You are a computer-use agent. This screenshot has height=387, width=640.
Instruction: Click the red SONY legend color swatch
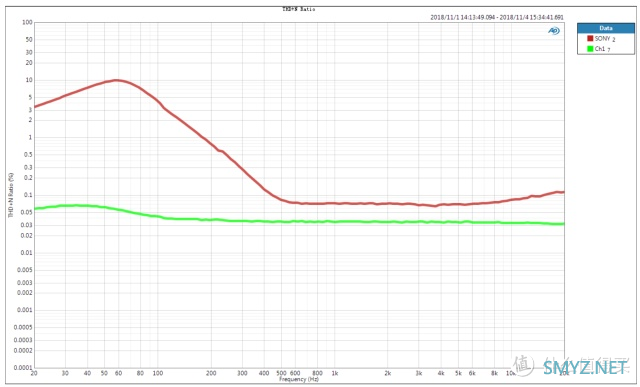[590, 38]
